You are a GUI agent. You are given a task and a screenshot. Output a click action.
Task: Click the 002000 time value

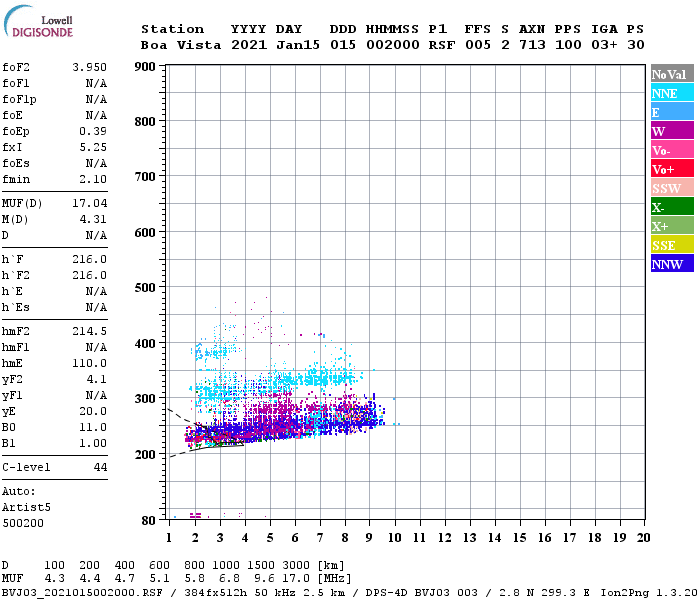point(393,45)
